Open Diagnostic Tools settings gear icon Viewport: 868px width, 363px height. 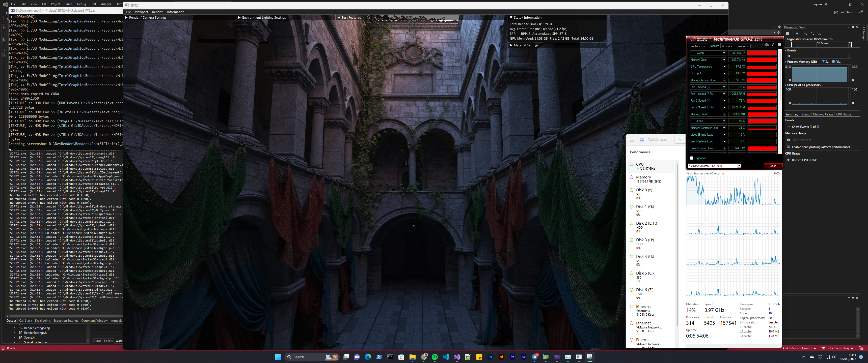point(788,34)
